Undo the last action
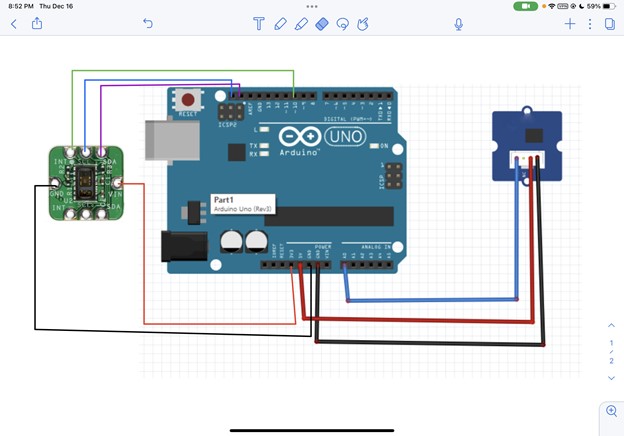624x436 pixels. click(x=148, y=23)
